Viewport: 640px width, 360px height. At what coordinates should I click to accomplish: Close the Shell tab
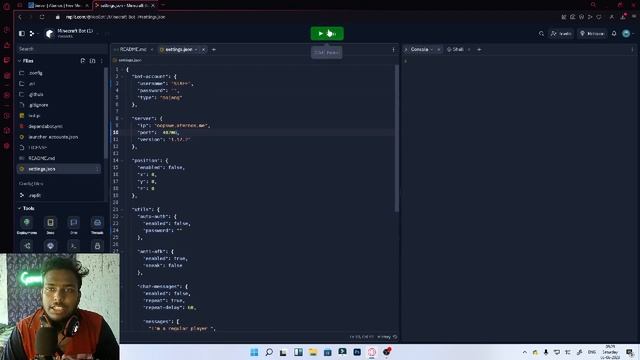pyautogui.click(x=469, y=49)
